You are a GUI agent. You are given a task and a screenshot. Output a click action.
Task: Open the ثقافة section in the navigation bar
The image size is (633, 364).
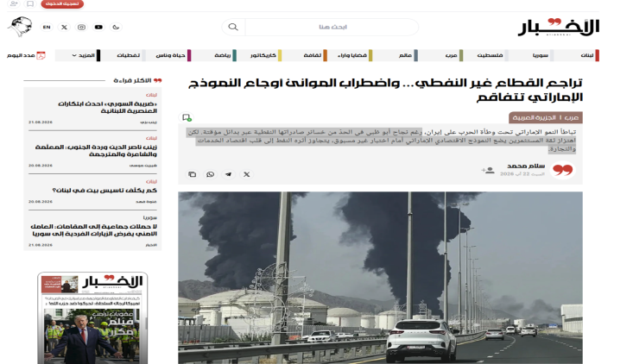tap(313, 55)
